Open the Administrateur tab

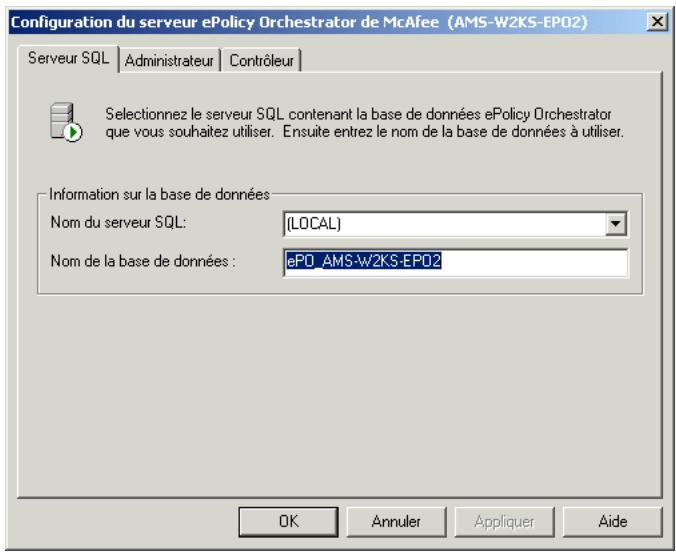point(169,60)
